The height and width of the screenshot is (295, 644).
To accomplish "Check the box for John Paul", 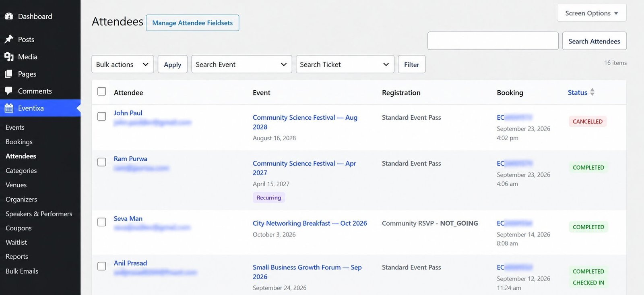I will click(102, 116).
